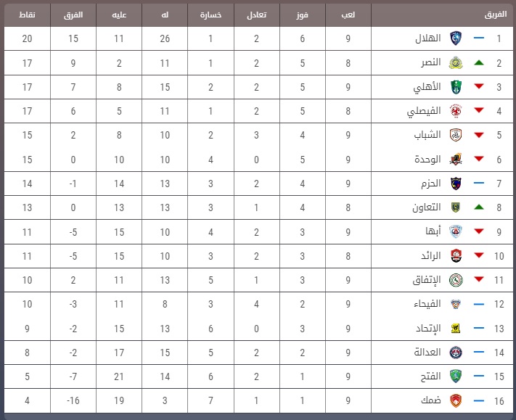Click the ضمك club badge
Screen dimensions: 516x420
456,400
